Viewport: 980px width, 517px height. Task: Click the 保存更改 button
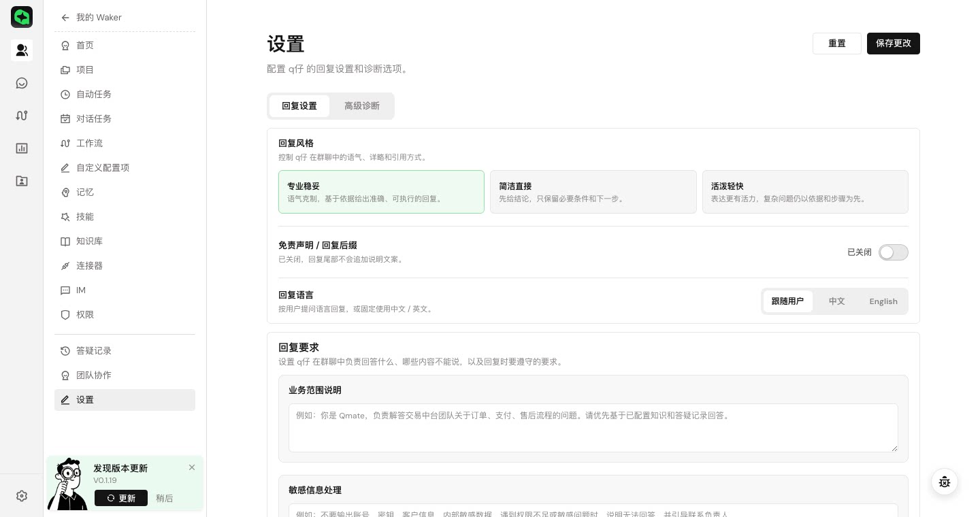(x=894, y=44)
